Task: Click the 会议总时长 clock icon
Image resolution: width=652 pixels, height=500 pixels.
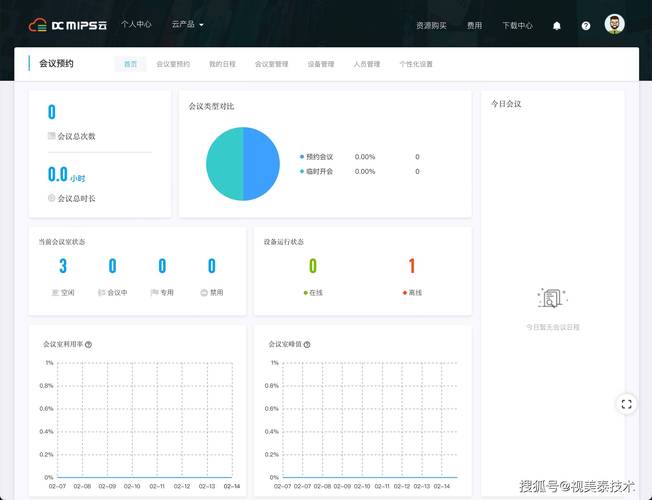Action: pos(52,198)
